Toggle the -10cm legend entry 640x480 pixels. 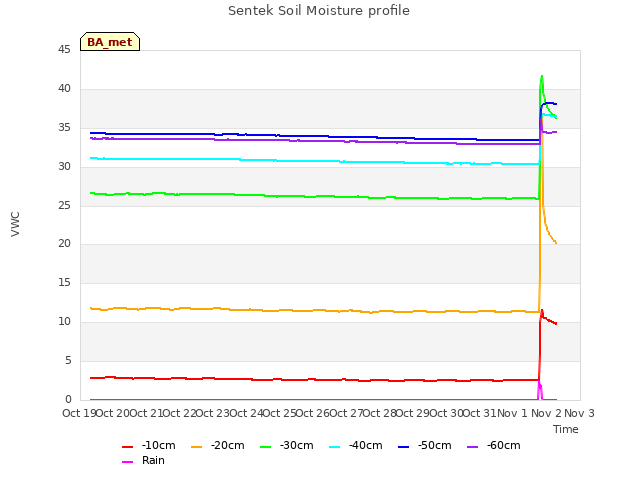pos(149,445)
